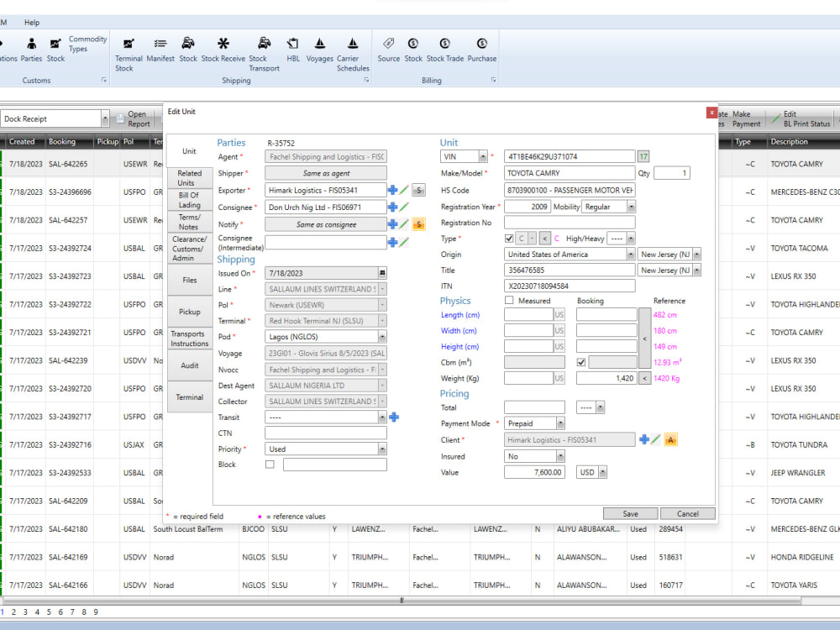Expand Payment Mode Prepaid dropdown
This screenshot has height=630, width=840.
tap(560, 423)
